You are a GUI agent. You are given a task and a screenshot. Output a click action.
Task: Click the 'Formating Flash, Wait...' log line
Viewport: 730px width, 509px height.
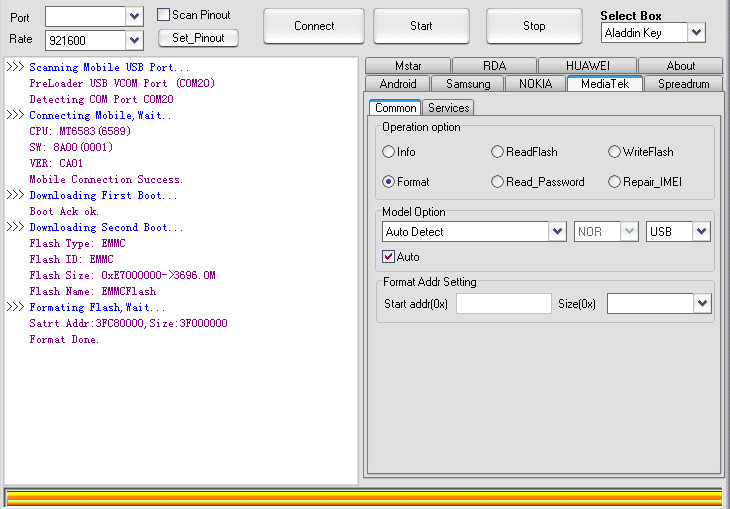tap(97, 307)
